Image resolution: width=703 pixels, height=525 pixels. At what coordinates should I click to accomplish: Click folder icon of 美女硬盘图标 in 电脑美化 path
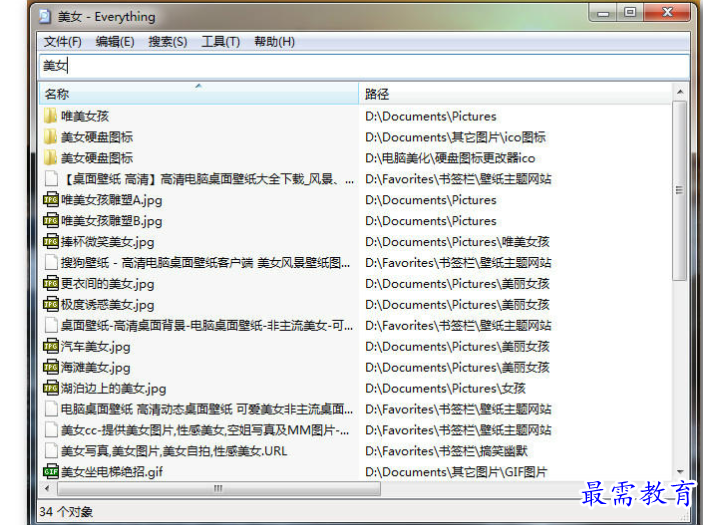51,158
